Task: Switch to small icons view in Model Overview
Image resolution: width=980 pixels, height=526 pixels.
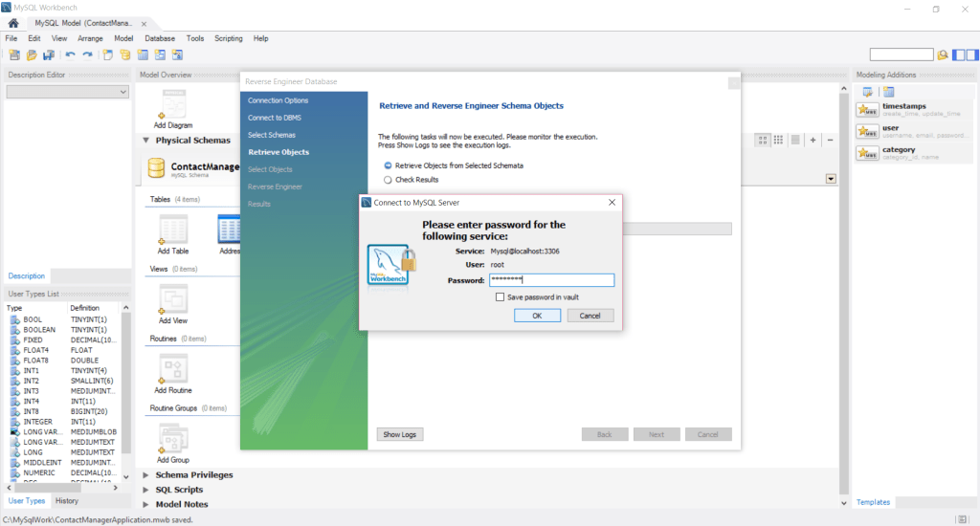Action: pos(778,140)
